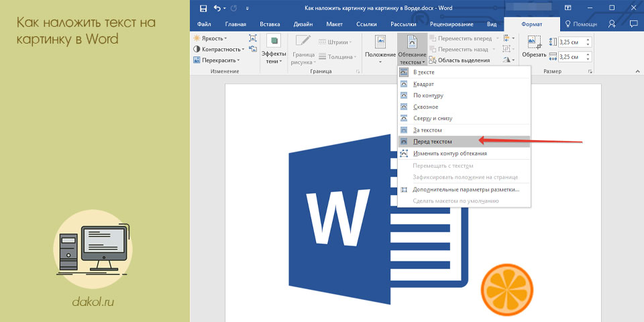Open the Контрастность contrast dropdown
The height and width of the screenshot is (322, 644).
pyautogui.click(x=219, y=49)
